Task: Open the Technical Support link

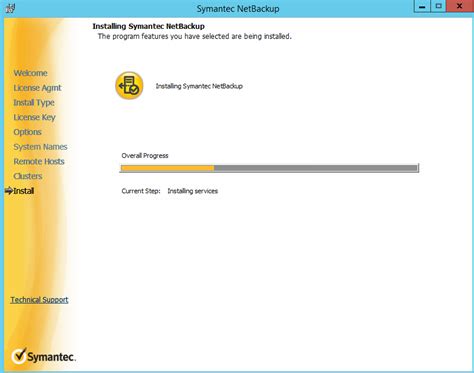Action: [39, 300]
